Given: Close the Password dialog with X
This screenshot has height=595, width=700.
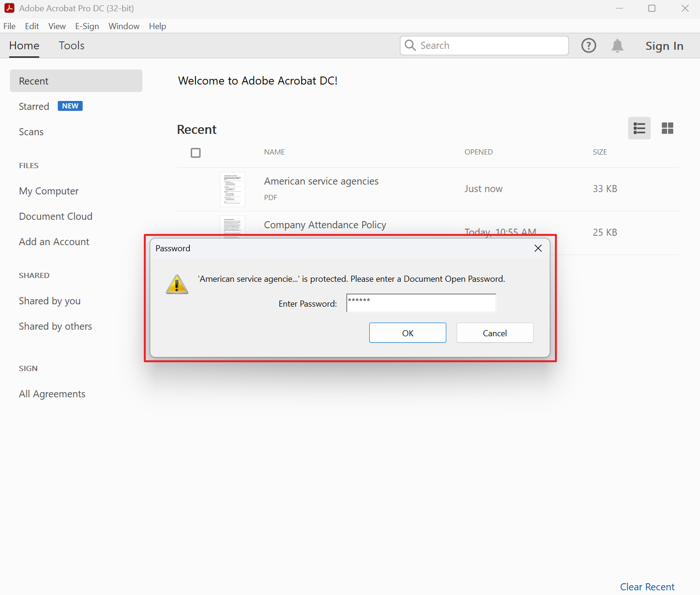Looking at the screenshot, I should click(x=538, y=248).
